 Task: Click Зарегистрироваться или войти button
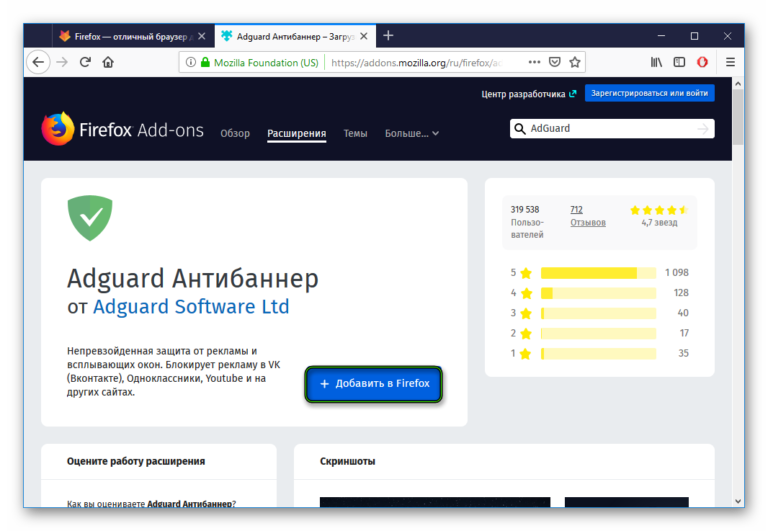[649, 93]
